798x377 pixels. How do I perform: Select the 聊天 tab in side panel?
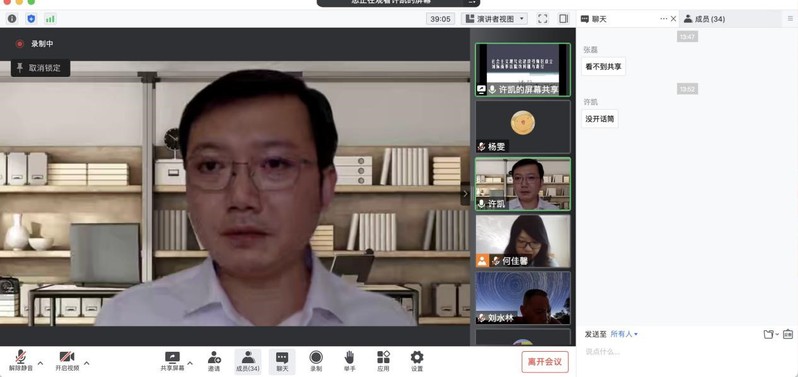tap(594, 19)
